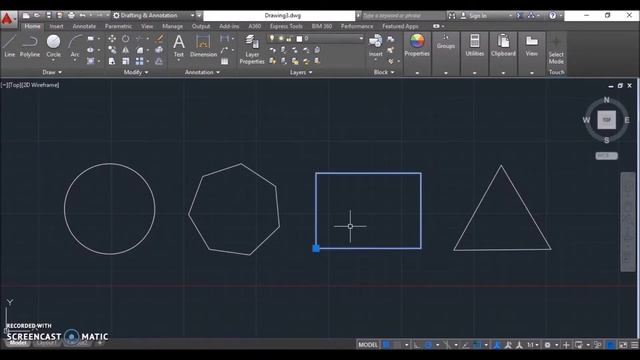
Task: Click the WCS label under ViewCube
Action: tap(606, 156)
